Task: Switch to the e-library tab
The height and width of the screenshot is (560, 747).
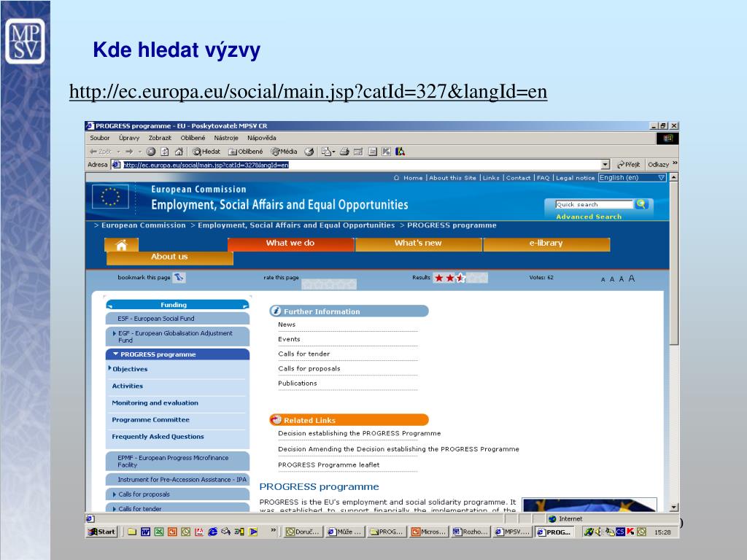Action: click(x=546, y=244)
